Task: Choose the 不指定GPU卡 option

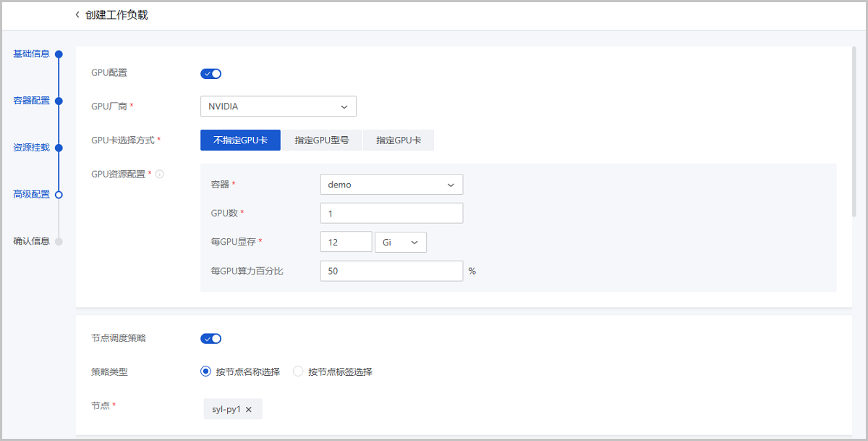Action: click(x=240, y=140)
